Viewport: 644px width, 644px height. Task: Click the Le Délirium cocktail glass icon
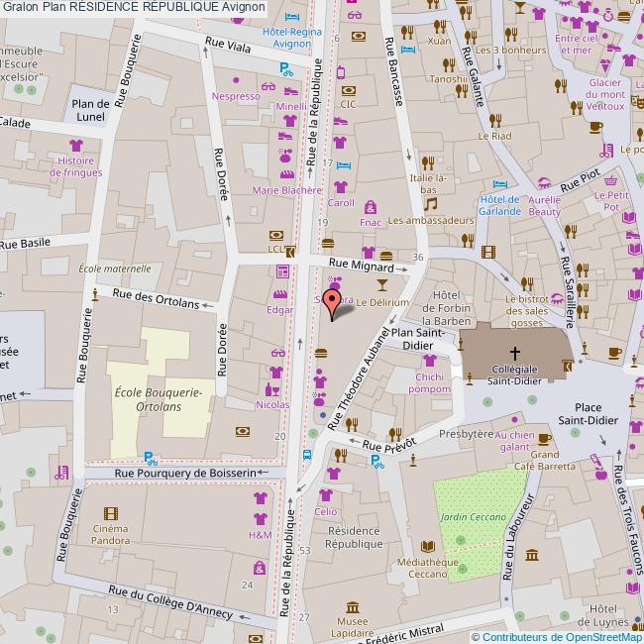[382, 284]
